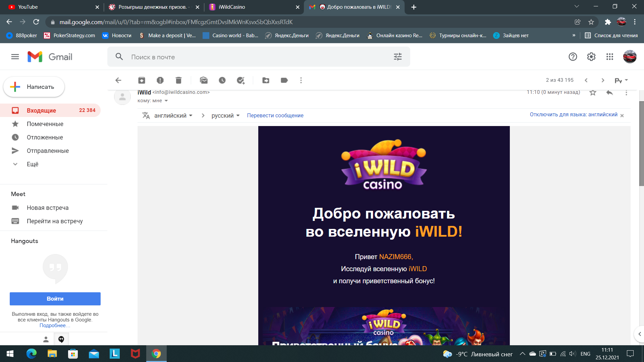Click the reply arrow icon
This screenshot has height=362, width=644.
click(609, 93)
